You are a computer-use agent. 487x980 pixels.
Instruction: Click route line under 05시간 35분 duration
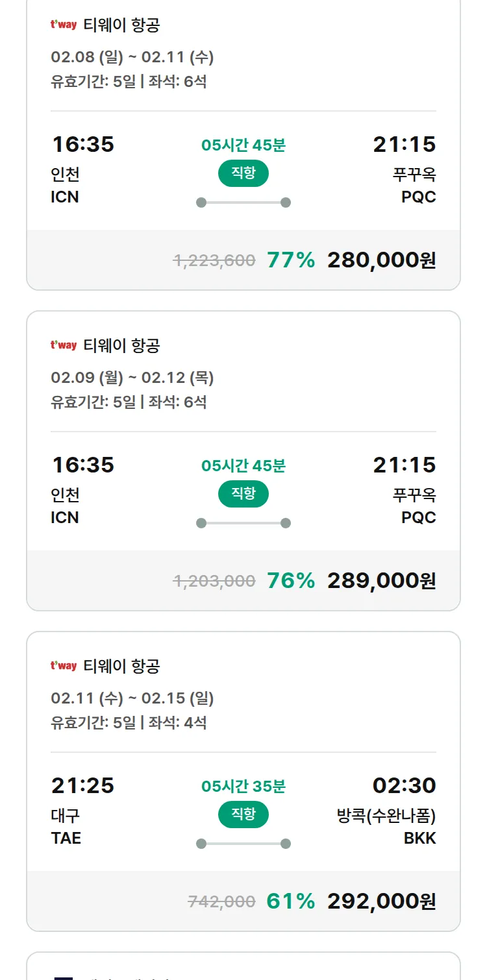243,844
